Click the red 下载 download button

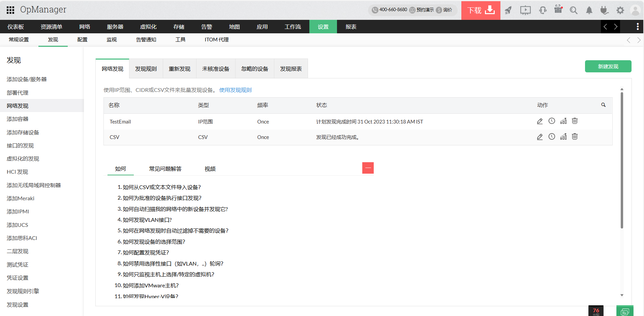click(481, 10)
